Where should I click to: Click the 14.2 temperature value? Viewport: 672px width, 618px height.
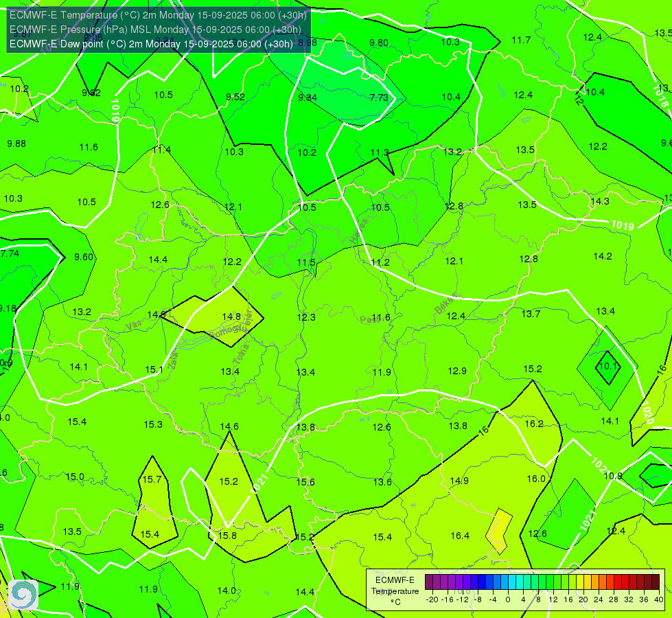pyautogui.click(x=603, y=256)
